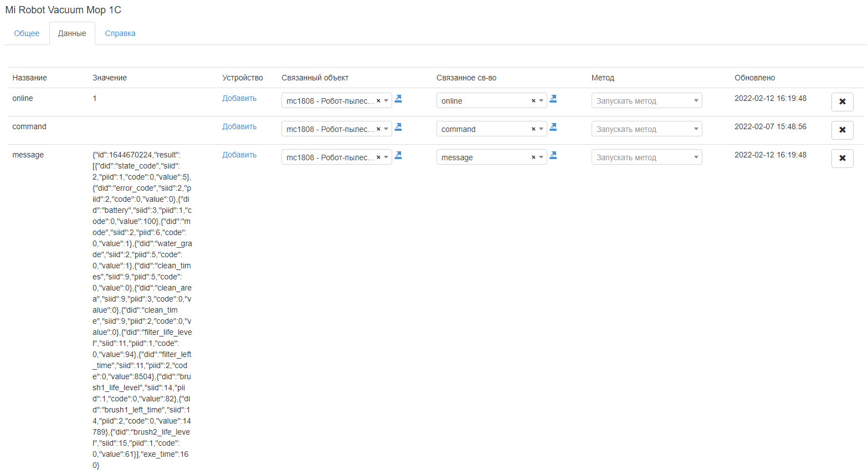The image size is (868, 474).
Task: Clear the 'message' linked property selection
Action: coord(533,157)
